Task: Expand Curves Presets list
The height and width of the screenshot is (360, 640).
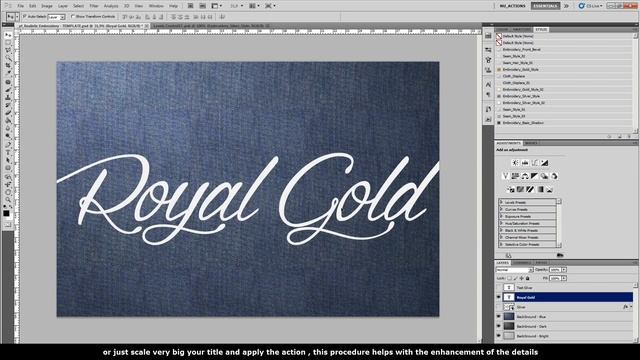Action: 502,209
